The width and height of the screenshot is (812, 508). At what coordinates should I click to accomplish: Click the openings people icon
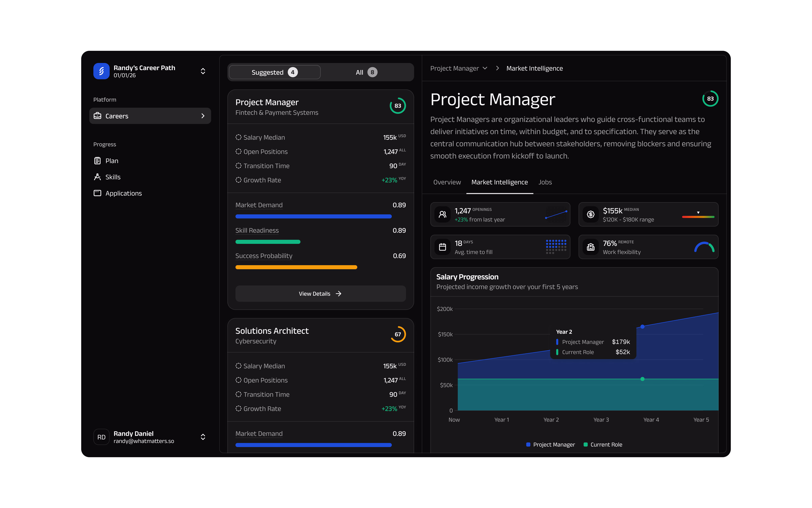click(443, 214)
